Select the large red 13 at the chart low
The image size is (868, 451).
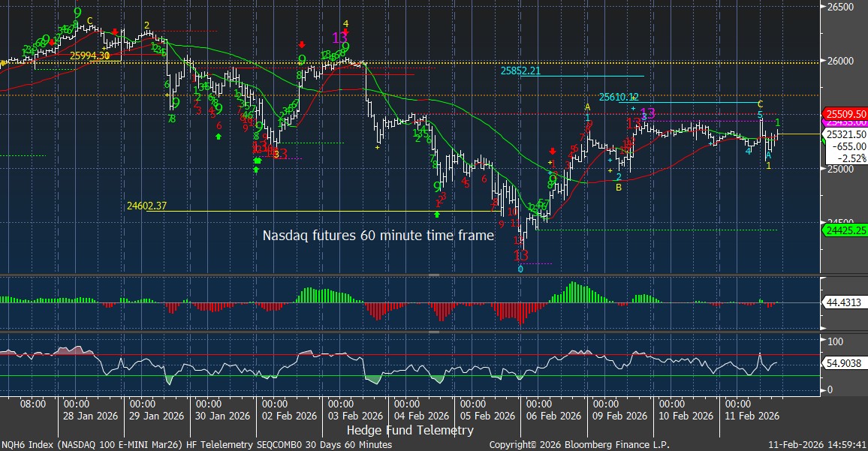pos(520,255)
